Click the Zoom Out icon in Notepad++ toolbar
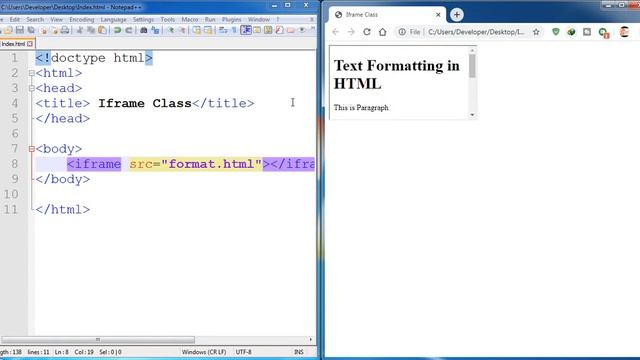The image size is (640, 360). pos(182,30)
